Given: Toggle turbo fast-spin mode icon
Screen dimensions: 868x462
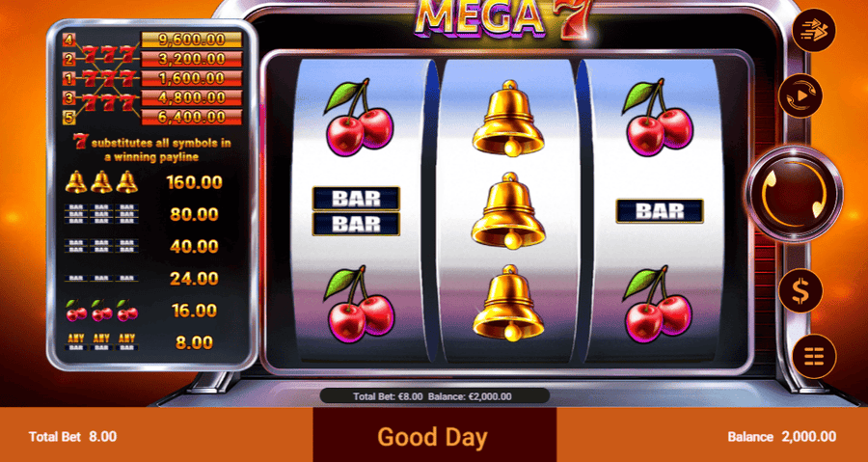Looking at the screenshot, I should click(813, 31).
